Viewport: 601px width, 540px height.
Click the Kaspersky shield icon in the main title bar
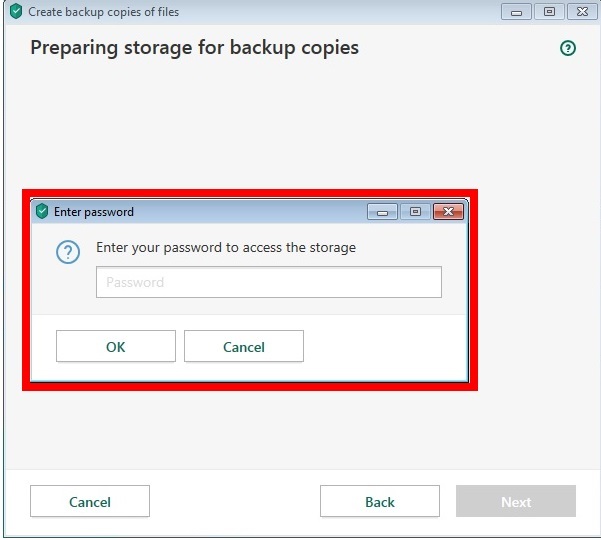pyautogui.click(x=15, y=12)
